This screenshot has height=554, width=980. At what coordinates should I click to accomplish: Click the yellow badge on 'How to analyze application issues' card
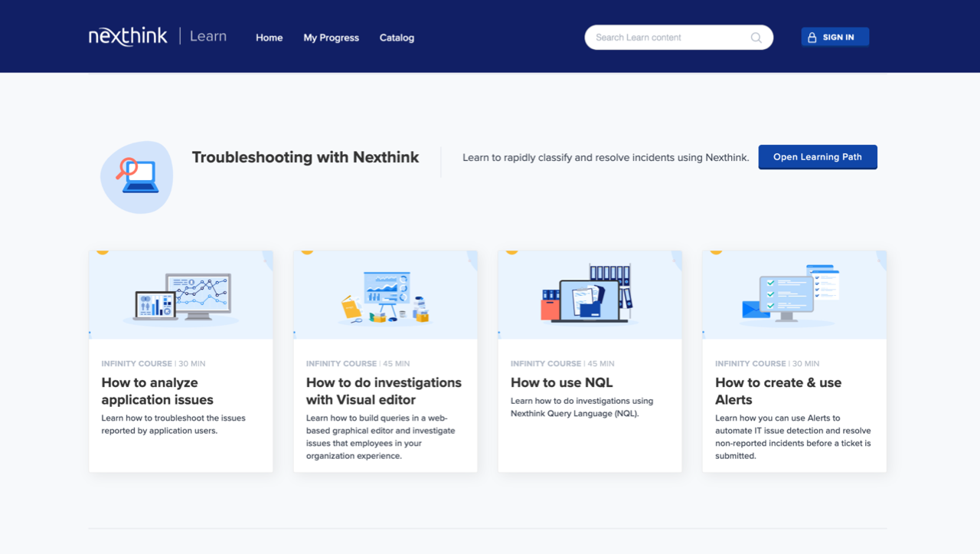102,251
